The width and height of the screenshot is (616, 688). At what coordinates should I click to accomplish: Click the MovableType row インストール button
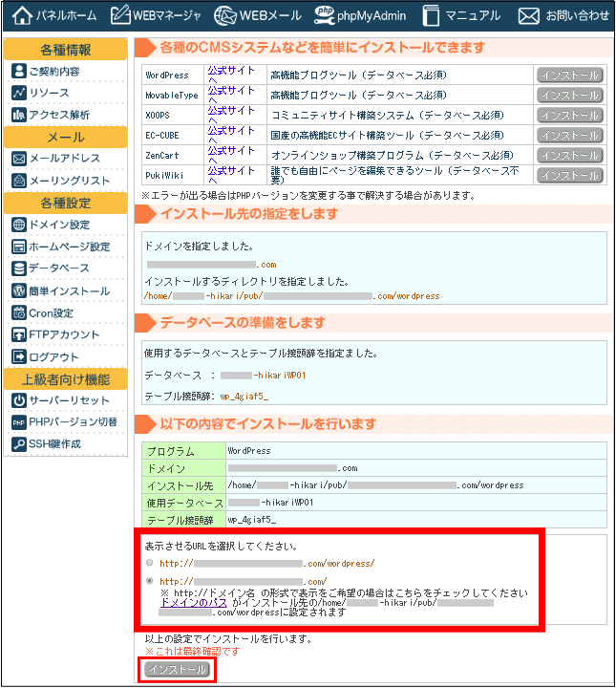[570, 96]
